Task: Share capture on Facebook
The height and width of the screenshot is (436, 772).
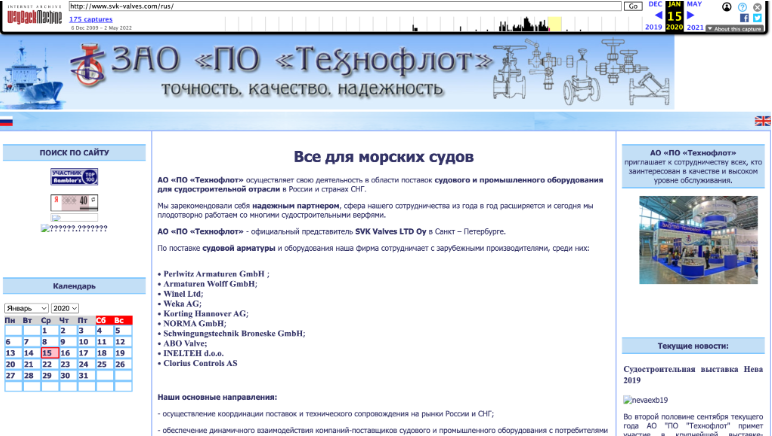Action: point(744,18)
